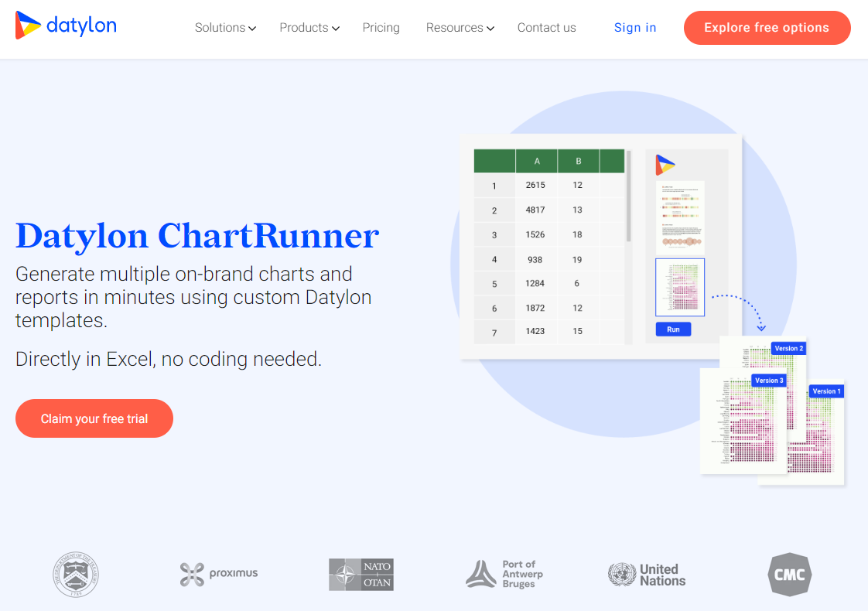
Task: Select the highlighted chart template thumbnail
Action: pos(680,287)
